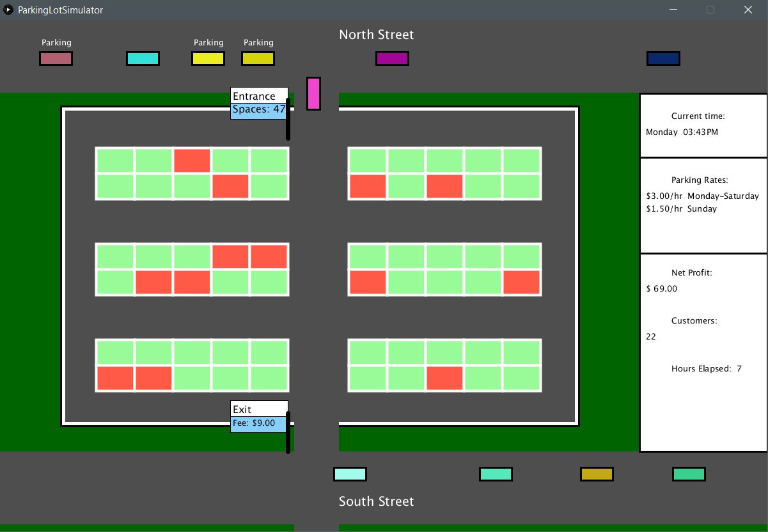The height and width of the screenshot is (532, 768).
Task: Click the last green spot in top-right block's upper row
Action: click(x=521, y=160)
